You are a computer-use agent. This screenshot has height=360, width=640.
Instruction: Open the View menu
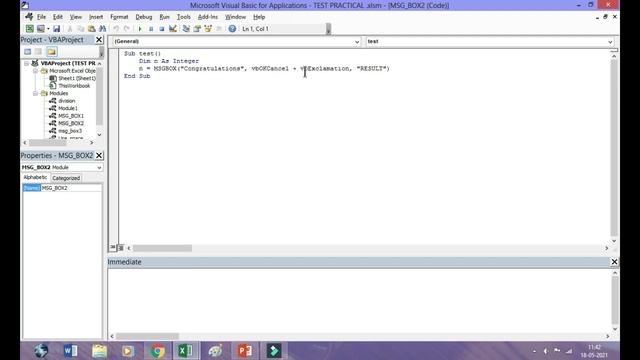(76, 17)
